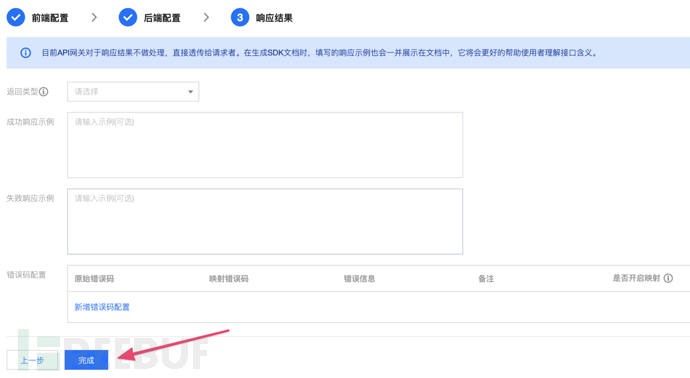The image size is (690, 378).
Task: Click the 前端配置 completed checkmark icon
Action: coord(15,18)
